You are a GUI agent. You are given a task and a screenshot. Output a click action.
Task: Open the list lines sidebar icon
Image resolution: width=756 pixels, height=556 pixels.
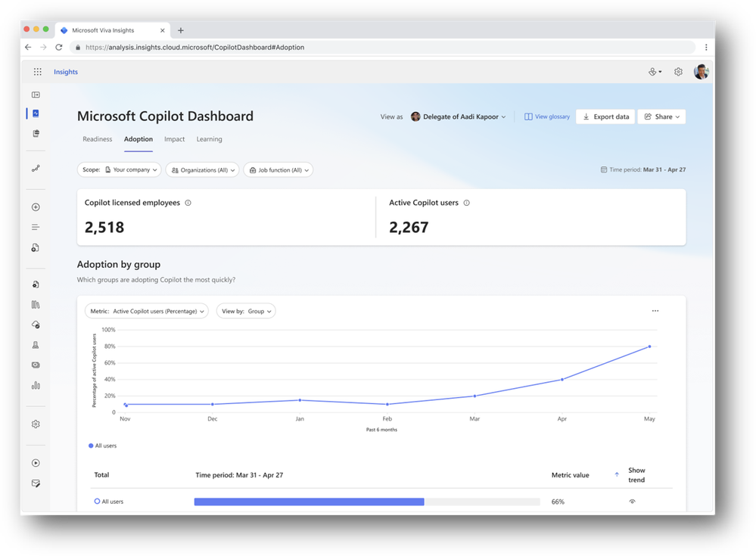point(36,227)
